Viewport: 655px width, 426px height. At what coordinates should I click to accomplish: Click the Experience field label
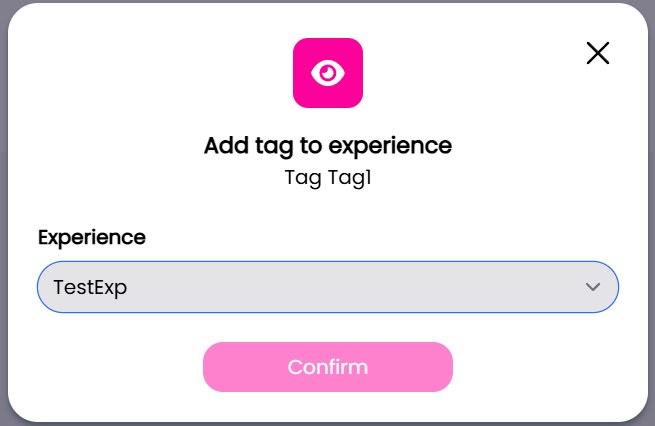(x=92, y=237)
